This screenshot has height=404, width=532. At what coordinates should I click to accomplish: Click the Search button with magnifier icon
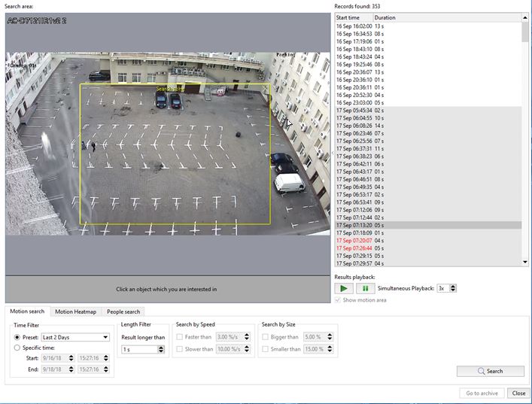tap(490, 371)
